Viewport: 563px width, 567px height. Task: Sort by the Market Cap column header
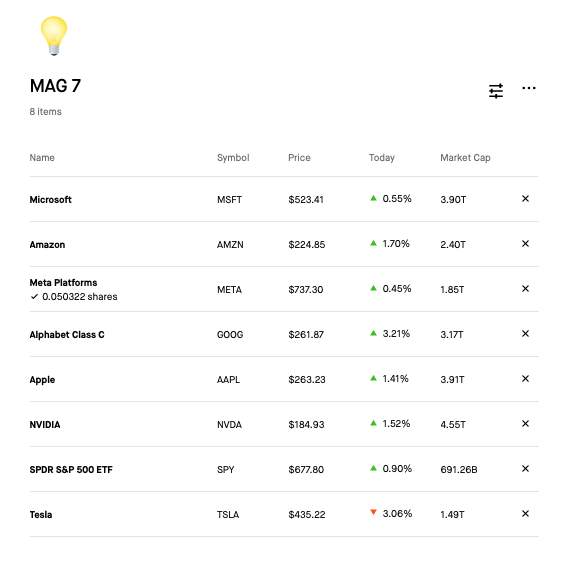465,158
